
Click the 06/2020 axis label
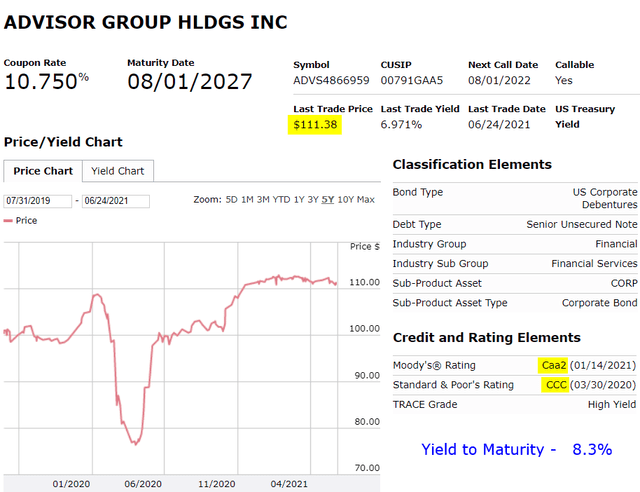(x=143, y=484)
